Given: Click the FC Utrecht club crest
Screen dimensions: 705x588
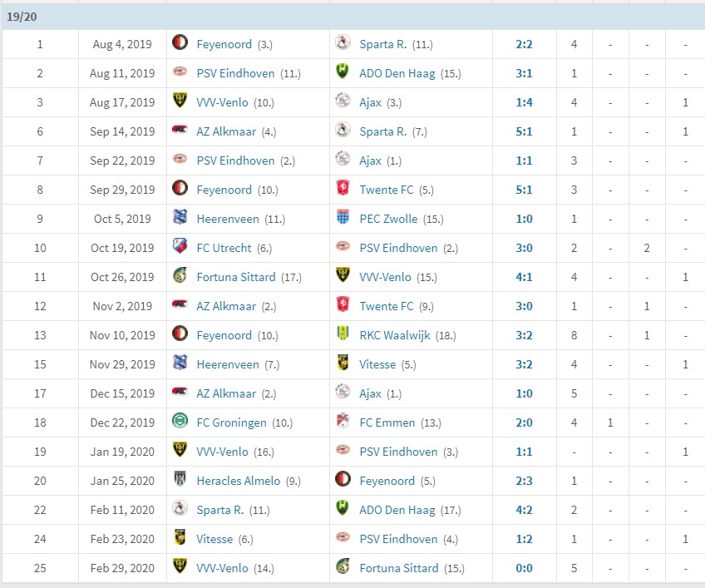Looking at the screenshot, I should click(180, 246).
